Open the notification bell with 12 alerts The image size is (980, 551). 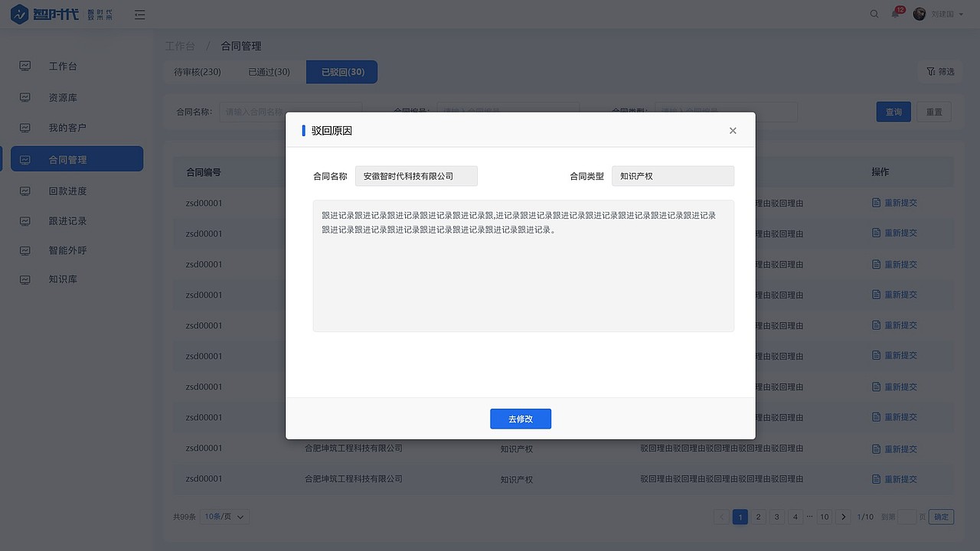894,14
